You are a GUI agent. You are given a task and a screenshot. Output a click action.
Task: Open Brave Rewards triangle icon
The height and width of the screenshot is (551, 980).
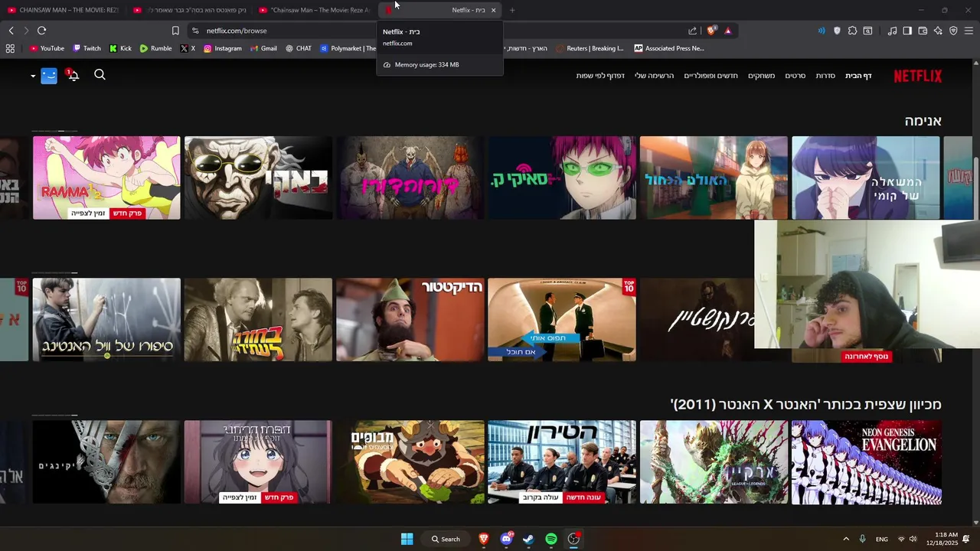(x=727, y=31)
